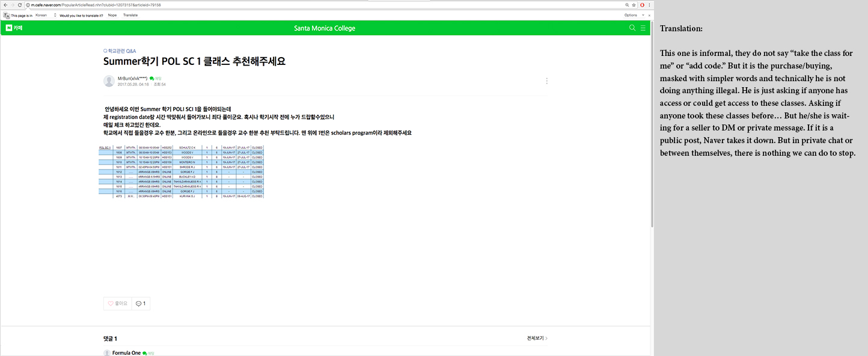
Task: Open the 학교관련 Q&A board link
Action: pos(120,51)
